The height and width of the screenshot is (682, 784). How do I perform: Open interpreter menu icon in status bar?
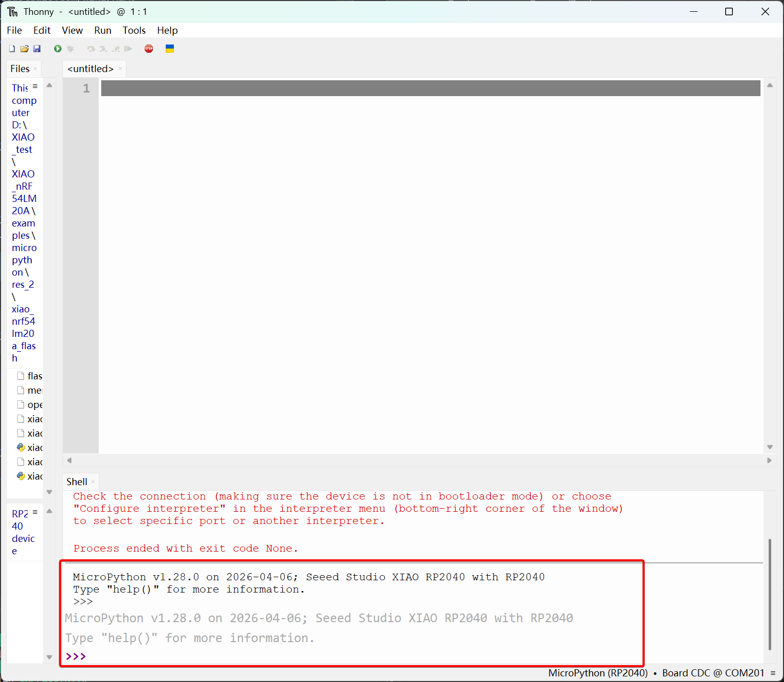(x=773, y=673)
